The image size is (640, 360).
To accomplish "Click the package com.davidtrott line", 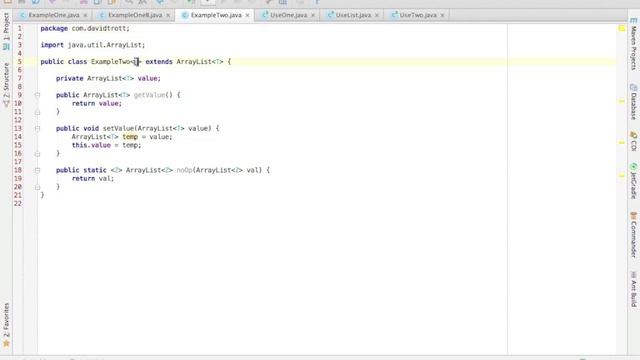I will coord(85,29).
